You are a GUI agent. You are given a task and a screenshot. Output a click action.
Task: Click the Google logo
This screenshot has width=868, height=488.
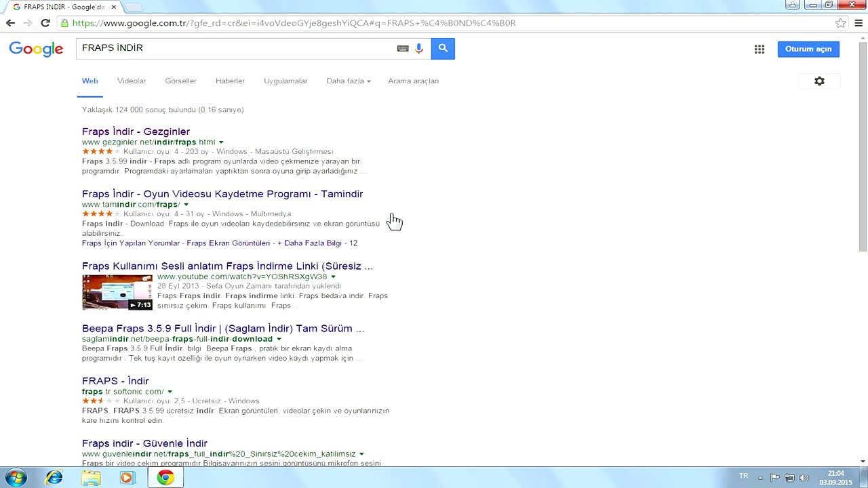tap(36, 49)
